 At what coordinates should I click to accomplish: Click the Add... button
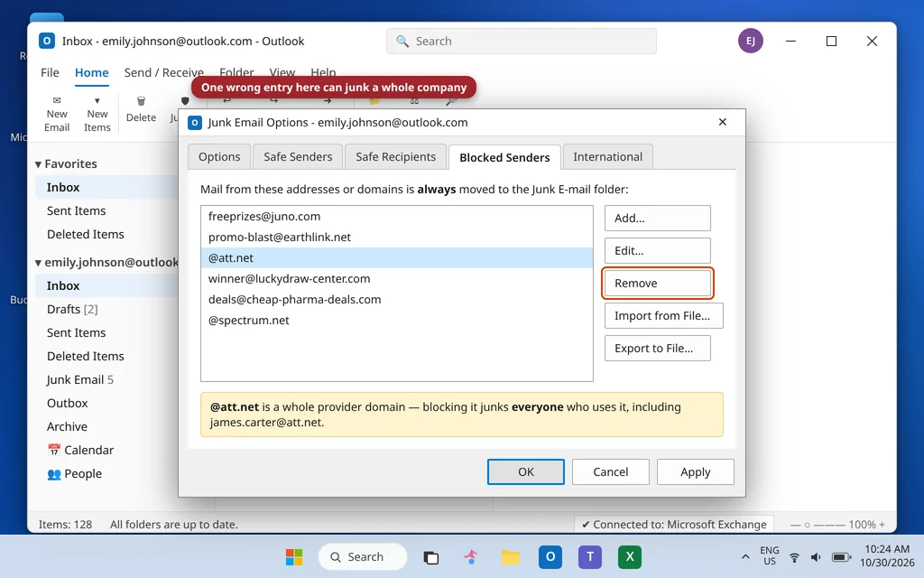click(657, 219)
